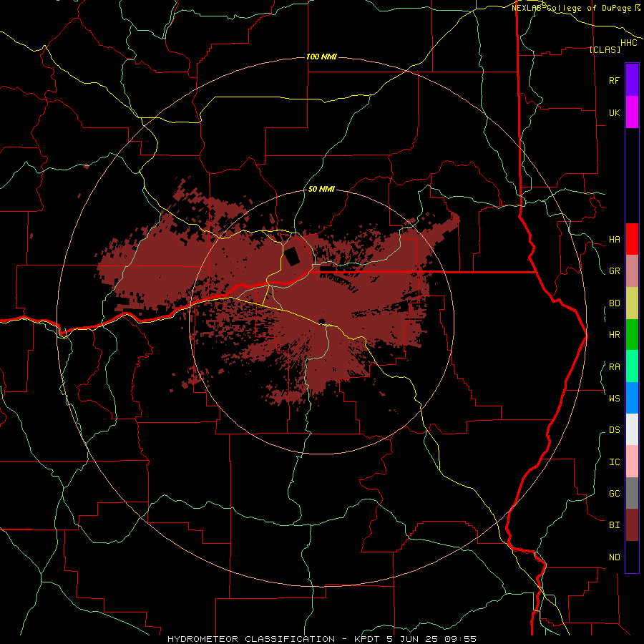Click the 'BI' legend label
Image resolution: width=644 pixels, height=644 pixels.
click(x=614, y=525)
